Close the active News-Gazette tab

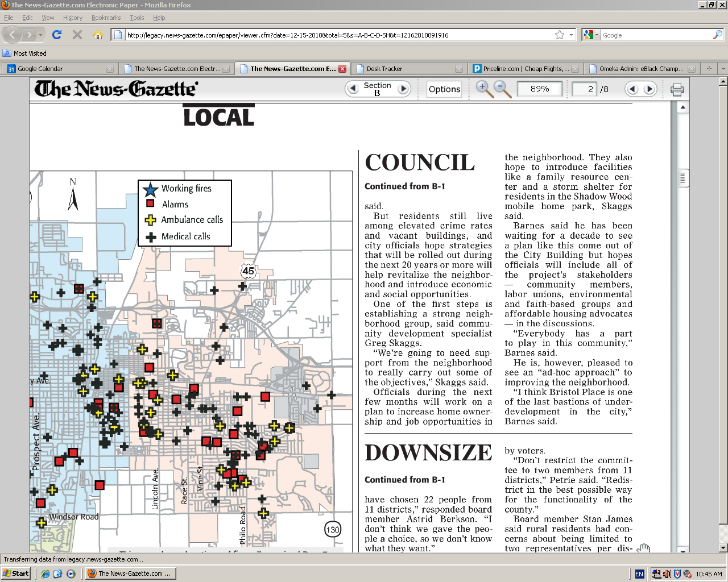point(342,69)
